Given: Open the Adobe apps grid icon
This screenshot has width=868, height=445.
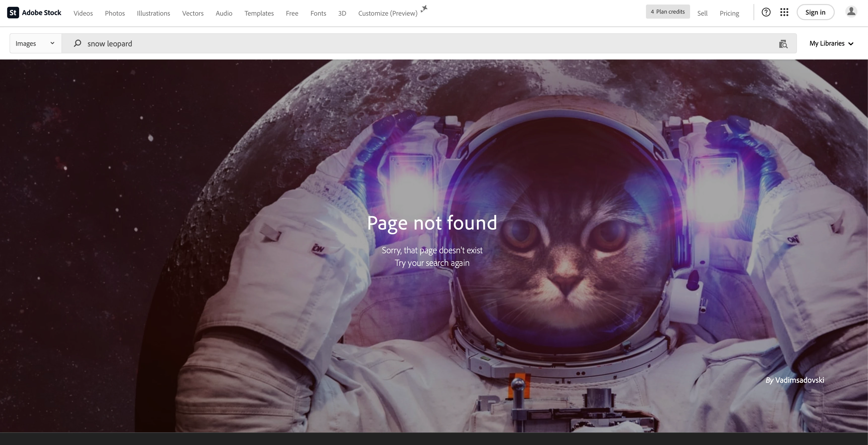Looking at the screenshot, I should click(784, 12).
